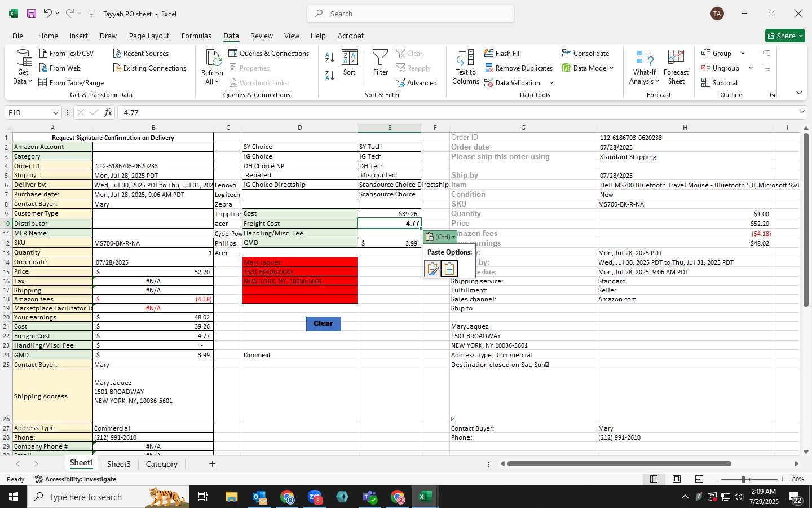Open the Sort dialog
The width and height of the screenshot is (812, 508).
(350, 62)
